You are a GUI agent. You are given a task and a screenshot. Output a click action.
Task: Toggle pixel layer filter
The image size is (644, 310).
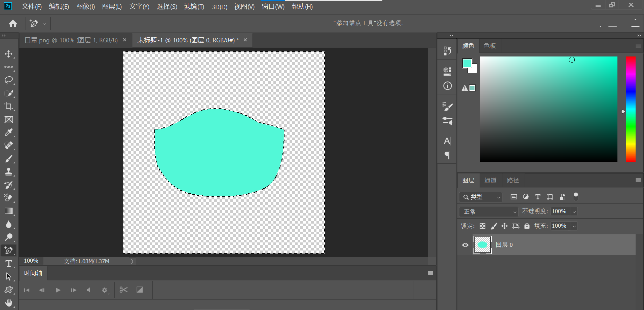pos(514,197)
